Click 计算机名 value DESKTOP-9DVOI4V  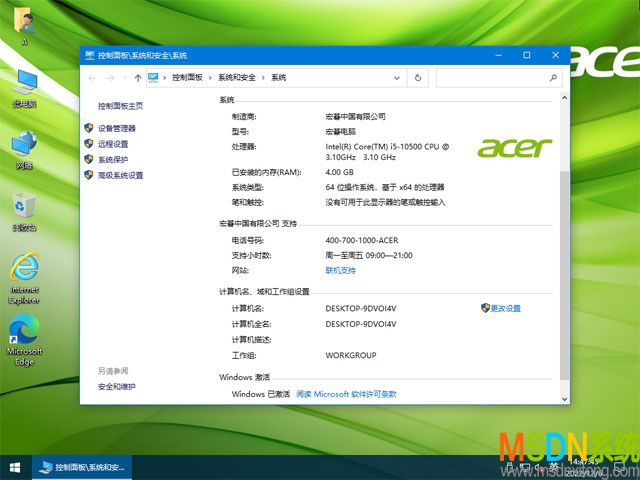click(361, 309)
